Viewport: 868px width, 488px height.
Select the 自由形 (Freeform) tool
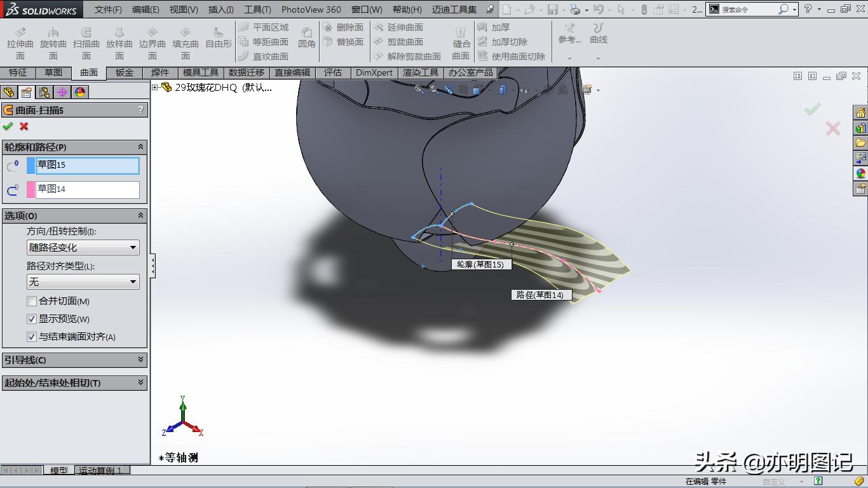pyautogui.click(x=217, y=39)
